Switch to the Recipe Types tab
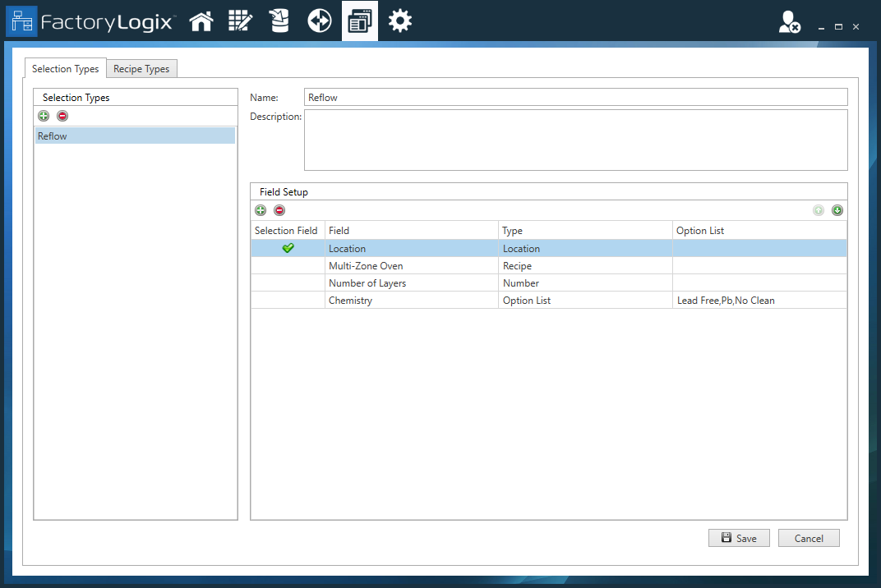881x588 pixels. 141,69
